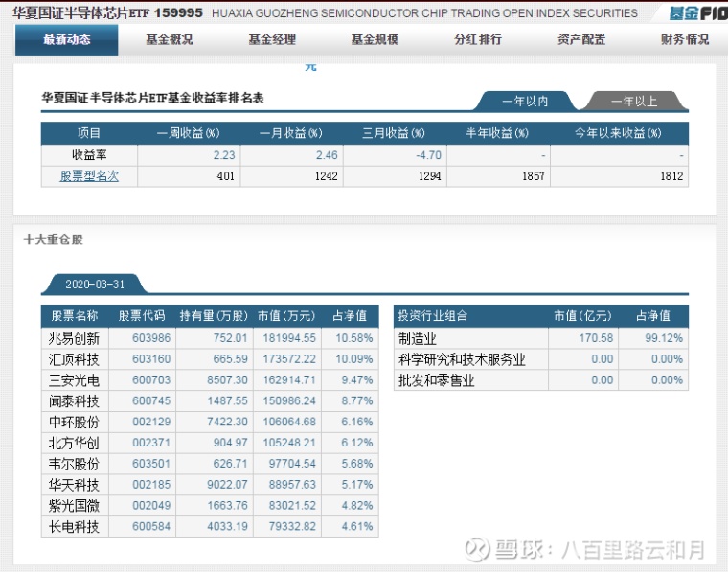Select the 基金规模 tab
The image size is (728, 572).
(375, 39)
